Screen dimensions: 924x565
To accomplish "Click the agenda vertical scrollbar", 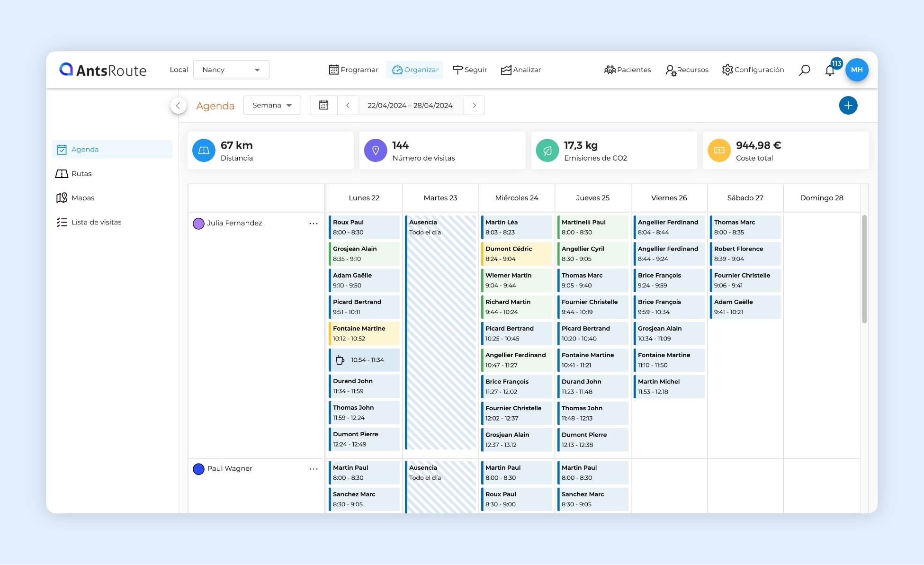I will (x=864, y=270).
